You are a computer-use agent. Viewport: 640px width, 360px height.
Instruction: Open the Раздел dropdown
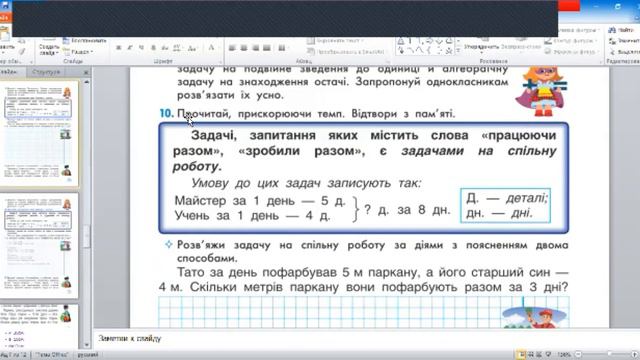click(79, 52)
